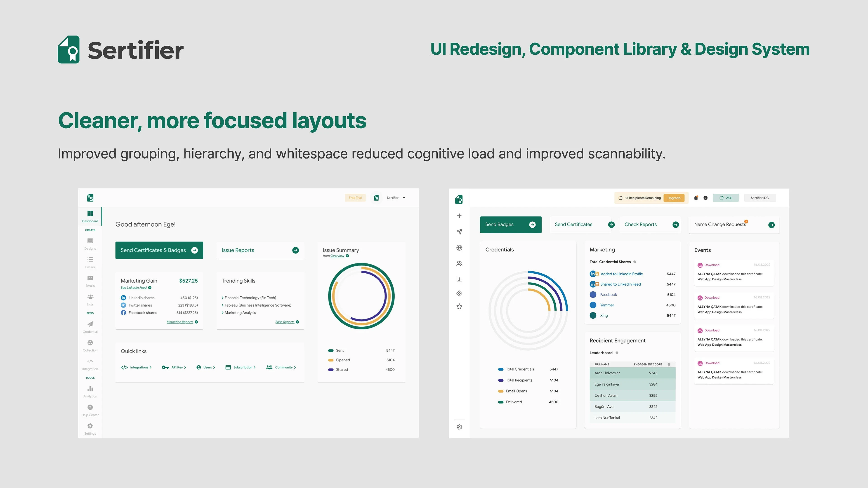Screen dimensions: 868x488
Task: Click the Send Badges button
Action: coord(510,225)
